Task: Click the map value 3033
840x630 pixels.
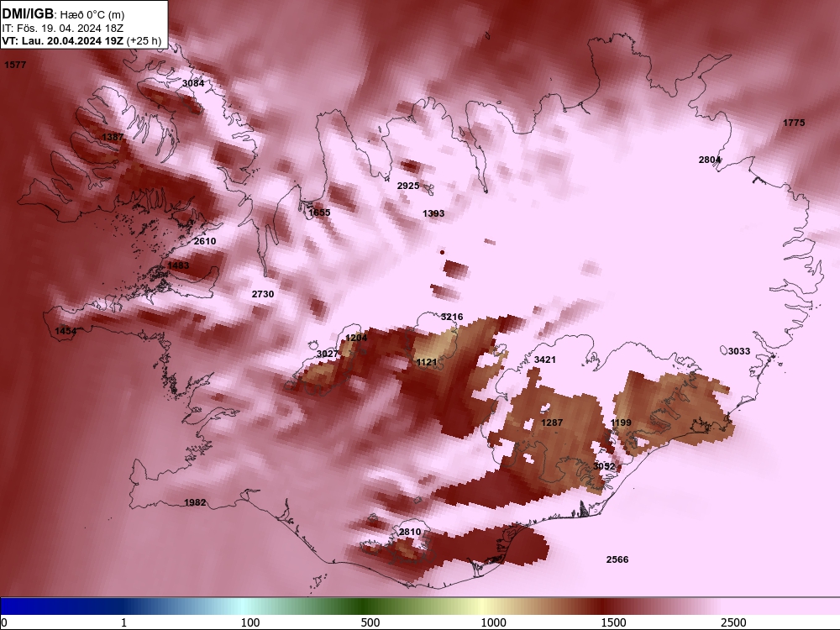Action: (x=738, y=351)
